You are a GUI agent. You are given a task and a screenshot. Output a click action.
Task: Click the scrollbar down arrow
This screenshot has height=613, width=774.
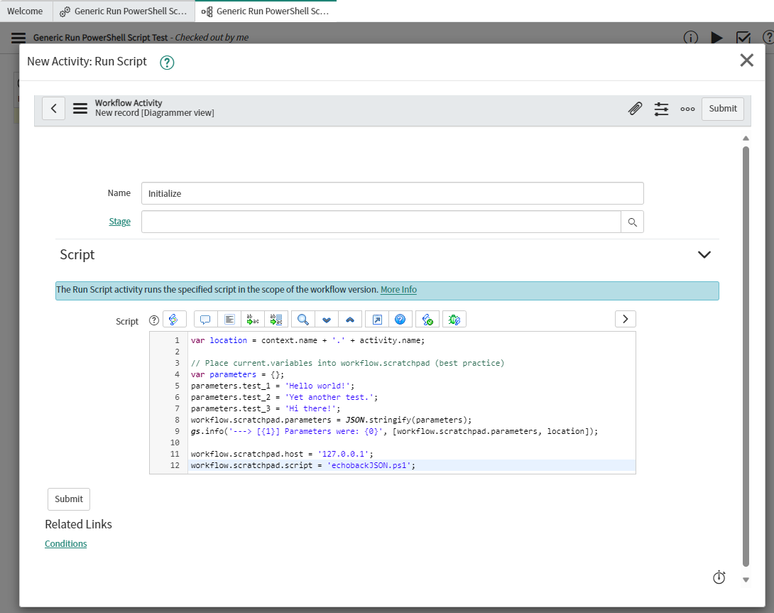[746, 580]
